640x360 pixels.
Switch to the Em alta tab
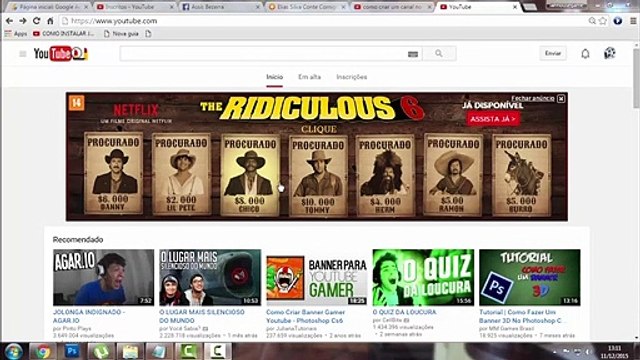pyautogui.click(x=309, y=77)
